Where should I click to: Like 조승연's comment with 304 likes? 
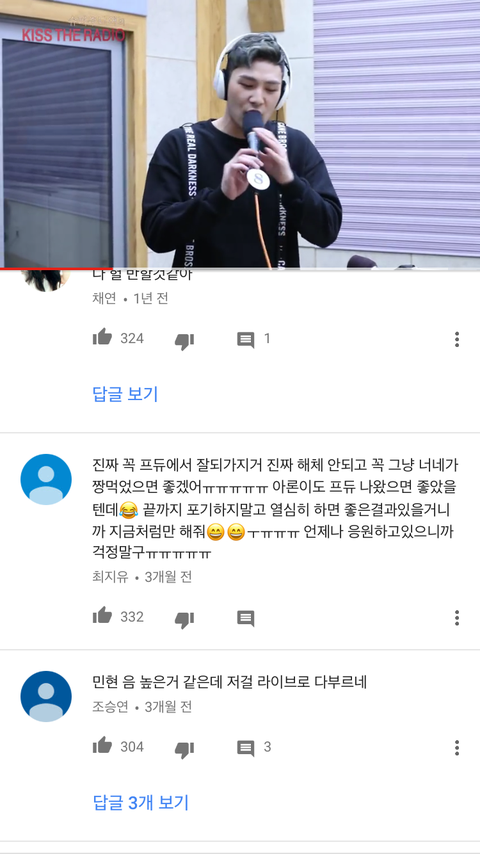tap(102, 746)
